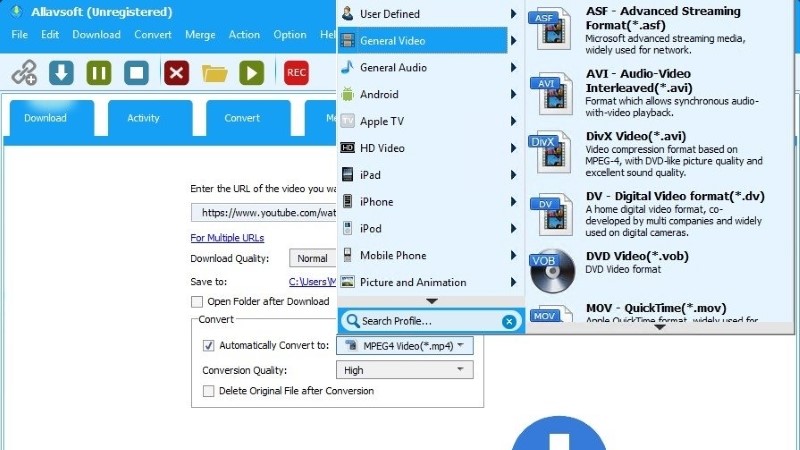Open the Option menu
This screenshot has height=450, width=800.
coord(290,34)
